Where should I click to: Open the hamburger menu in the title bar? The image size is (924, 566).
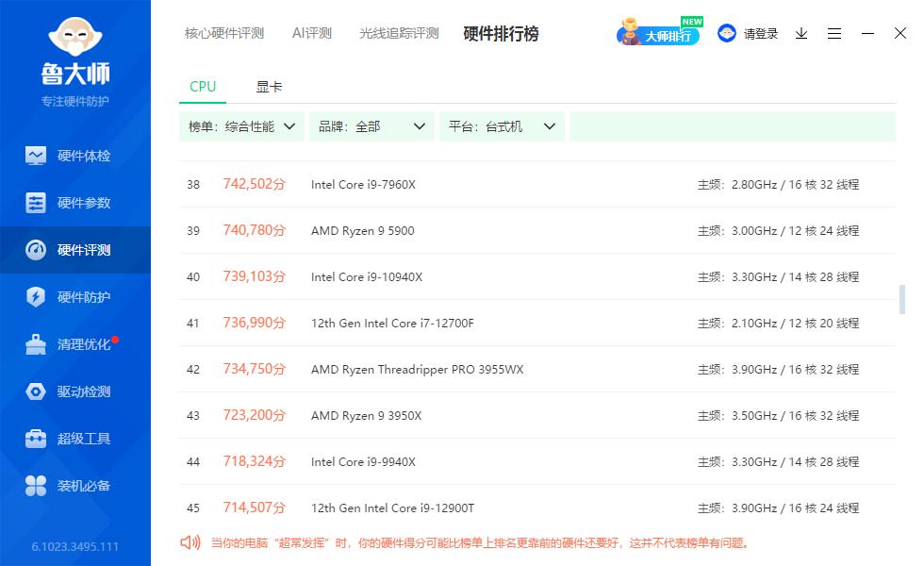pyautogui.click(x=834, y=33)
